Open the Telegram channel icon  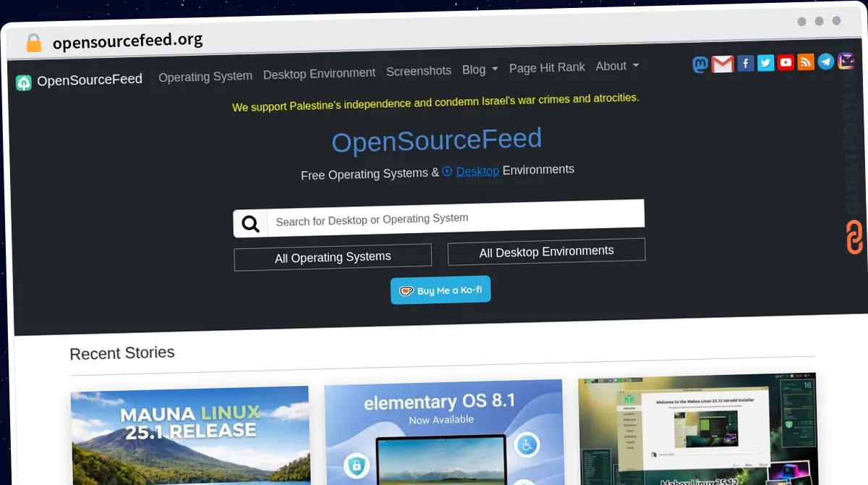click(x=825, y=62)
